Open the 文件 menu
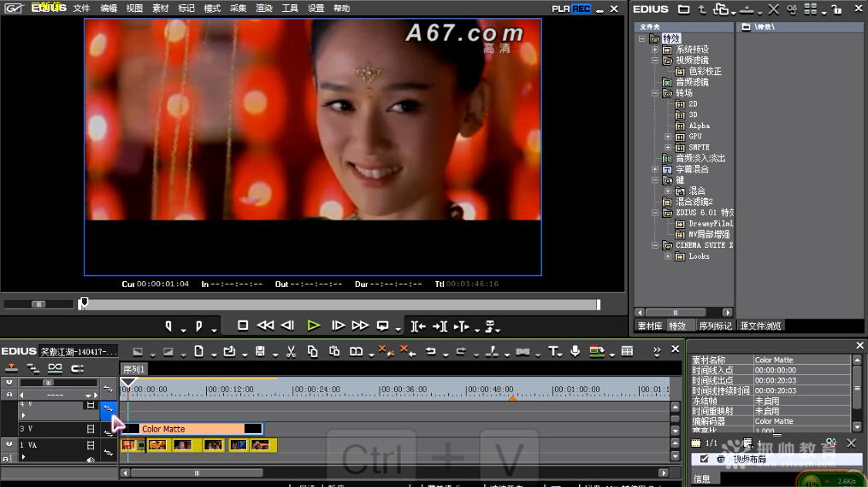Image resolution: width=868 pixels, height=487 pixels. point(81,9)
